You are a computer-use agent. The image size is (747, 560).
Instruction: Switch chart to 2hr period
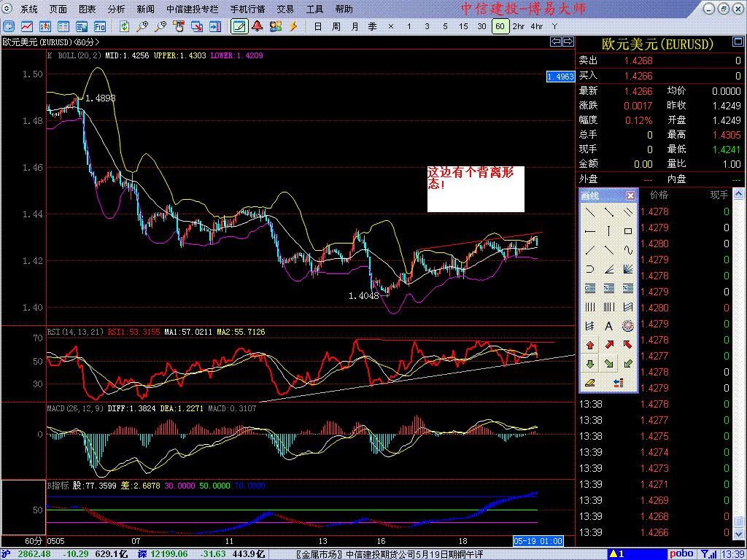point(519,26)
